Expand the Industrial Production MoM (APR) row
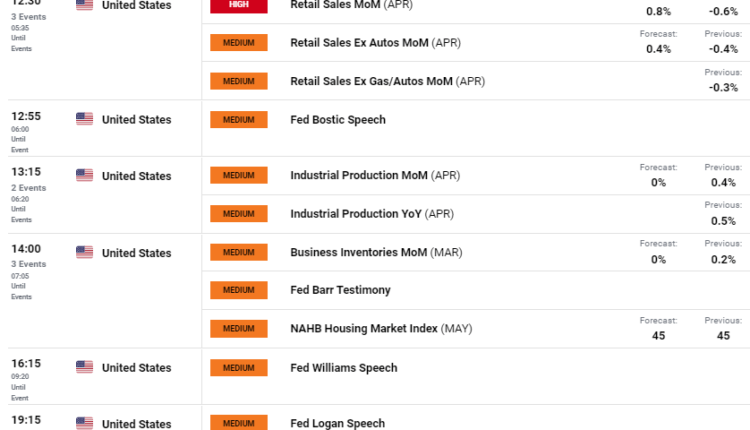Screen dimensions: 750x430 coord(374,176)
